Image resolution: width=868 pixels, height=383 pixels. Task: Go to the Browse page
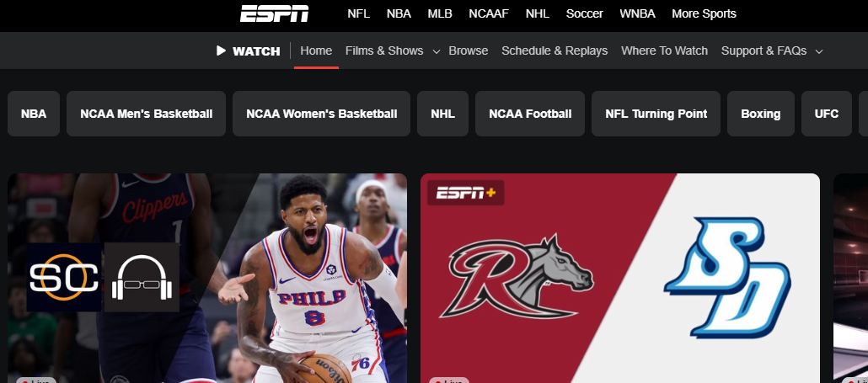click(468, 51)
